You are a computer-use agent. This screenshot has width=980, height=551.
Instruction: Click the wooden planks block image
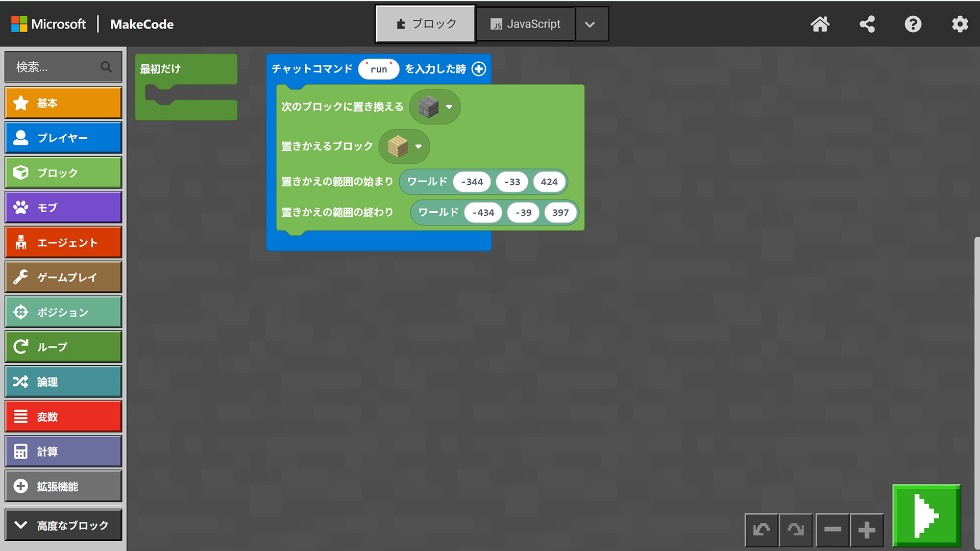coord(398,146)
